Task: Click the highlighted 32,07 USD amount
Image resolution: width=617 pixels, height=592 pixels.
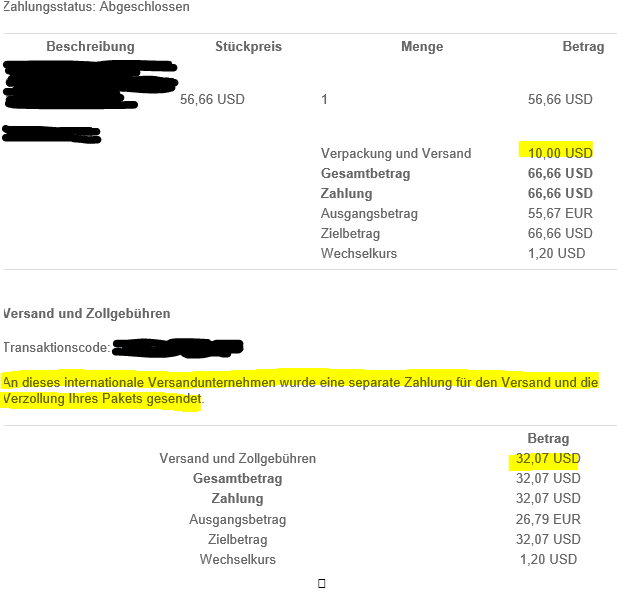Action: (547, 459)
